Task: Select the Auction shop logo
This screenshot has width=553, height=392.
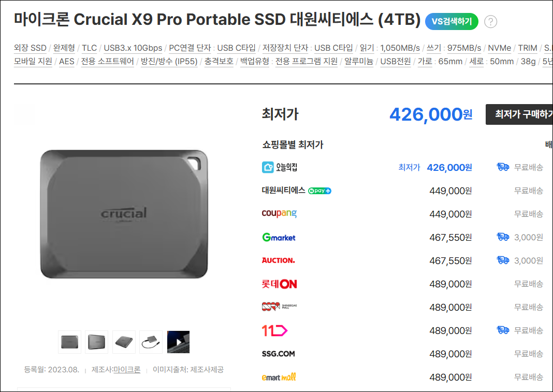Action: (x=278, y=260)
